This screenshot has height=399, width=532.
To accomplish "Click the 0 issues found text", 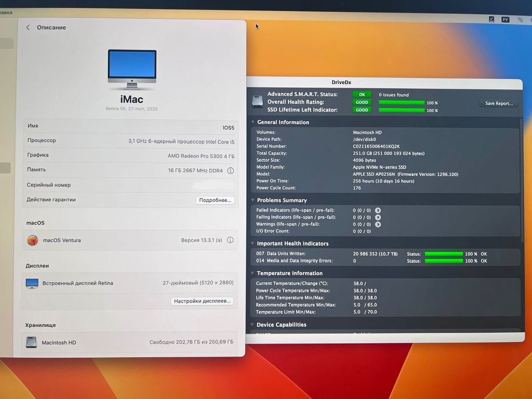I will [x=393, y=95].
